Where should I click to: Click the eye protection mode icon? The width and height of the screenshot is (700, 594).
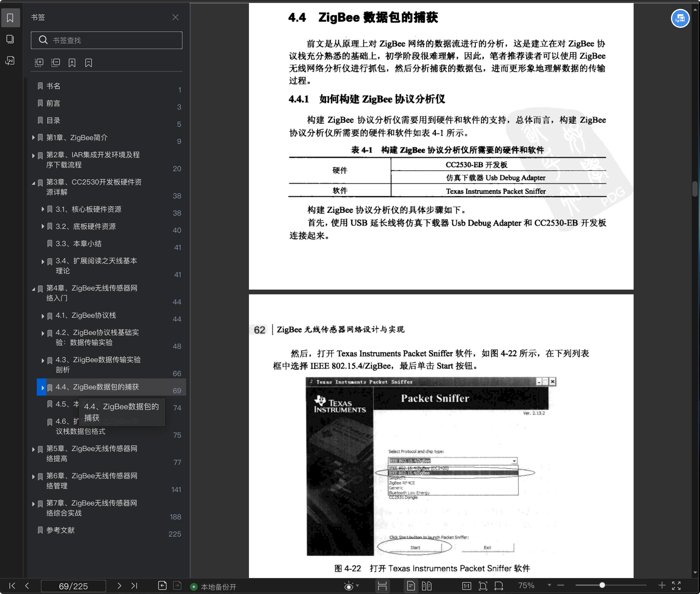(x=349, y=586)
